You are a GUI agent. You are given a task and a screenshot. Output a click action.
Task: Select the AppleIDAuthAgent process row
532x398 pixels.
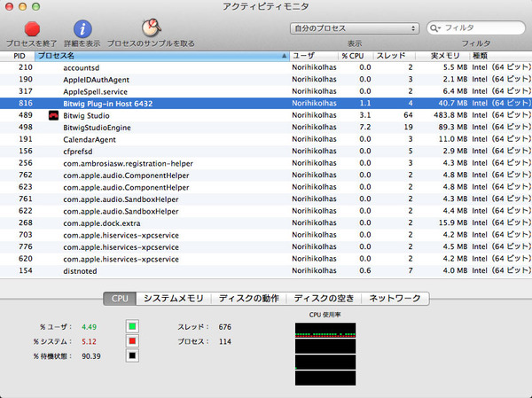[x=266, y=80]
